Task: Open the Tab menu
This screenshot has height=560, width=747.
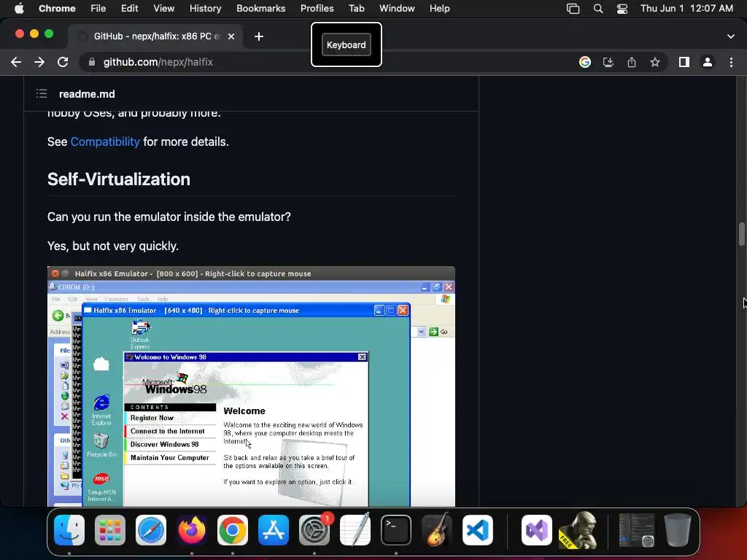Action: pos(356,8)
